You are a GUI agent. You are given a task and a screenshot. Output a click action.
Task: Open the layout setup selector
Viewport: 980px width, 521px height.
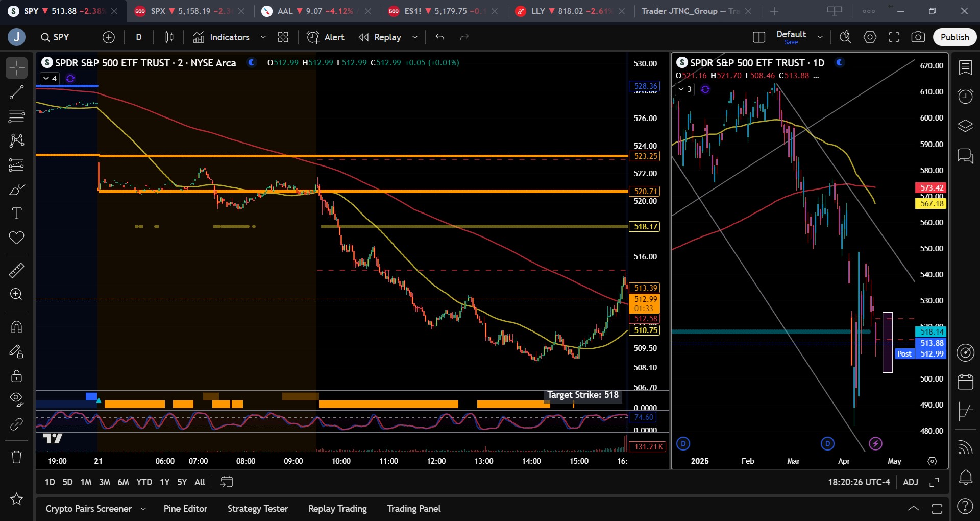[759, 37]
